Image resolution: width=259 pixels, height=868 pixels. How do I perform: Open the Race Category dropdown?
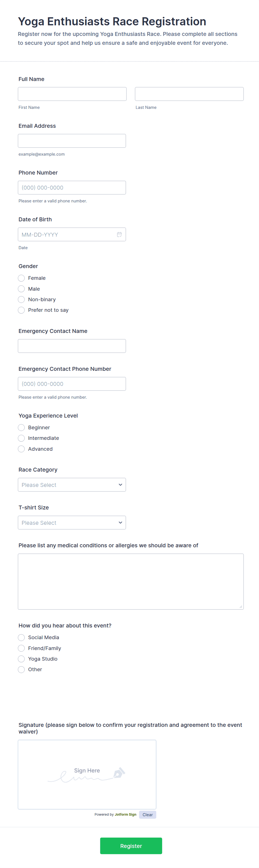coord(72,485)
